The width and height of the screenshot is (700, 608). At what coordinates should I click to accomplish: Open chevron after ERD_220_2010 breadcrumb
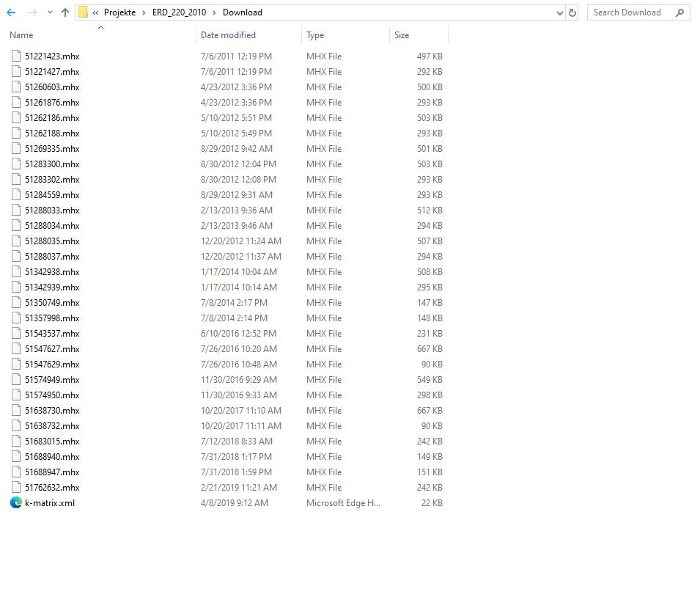(214, 12)
